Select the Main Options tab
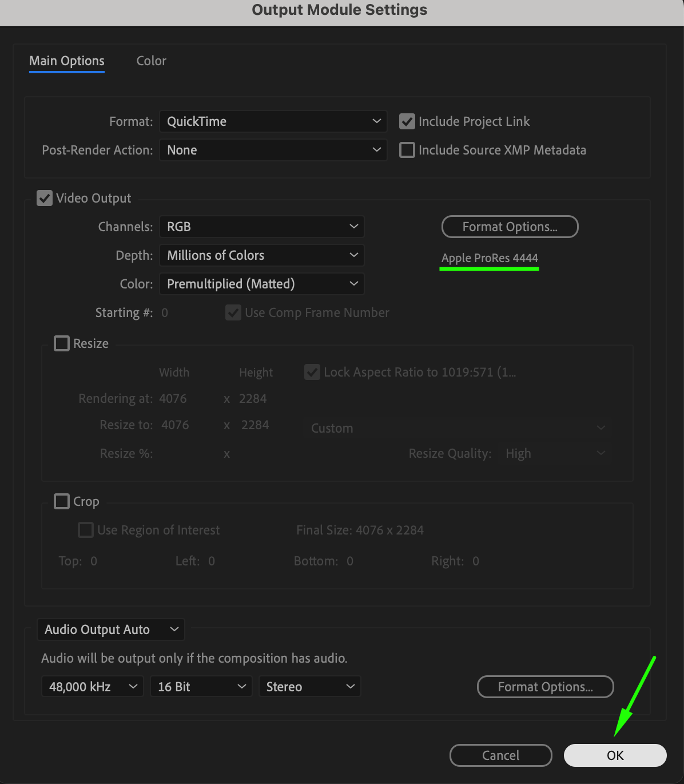Viewport: 684px width, 784px height. (67, 61)
